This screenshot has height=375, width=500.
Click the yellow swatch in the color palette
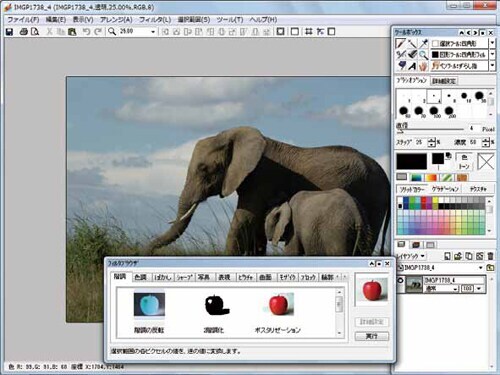(x=435, y=200)
